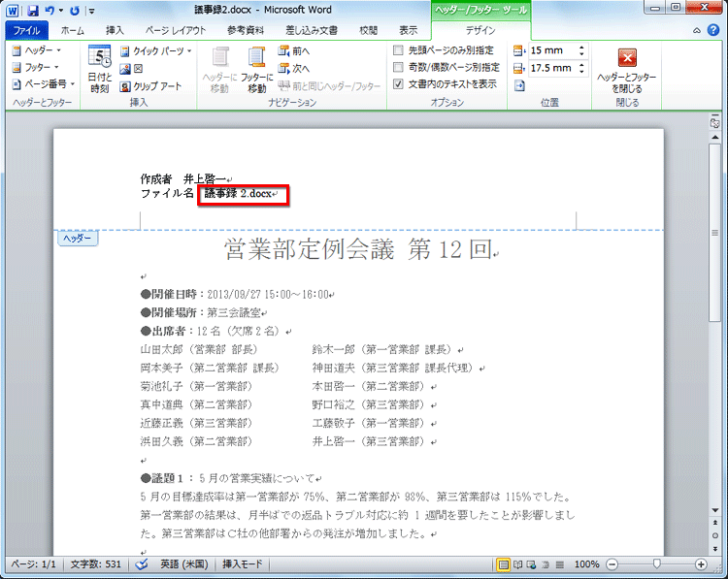The height and width of the screenshot is (579, 728).
Task: Open クリップ アート from ribbon
Action: (x=150, y=86)
